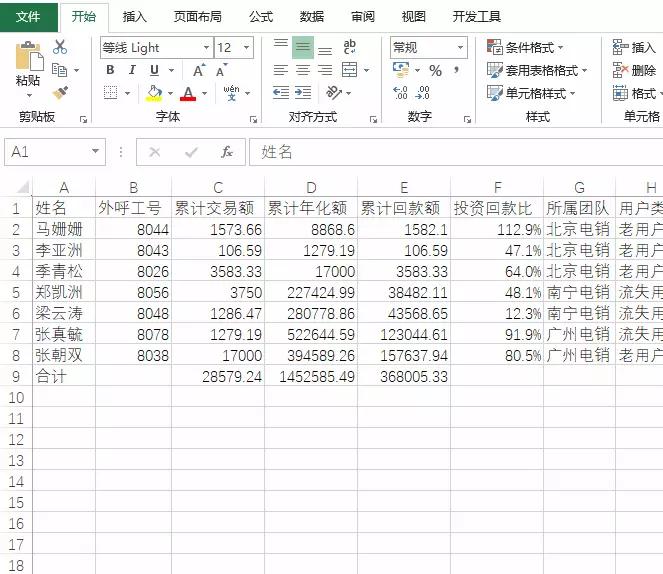Increase decimal places
The image size is (663, 574).
400,93
